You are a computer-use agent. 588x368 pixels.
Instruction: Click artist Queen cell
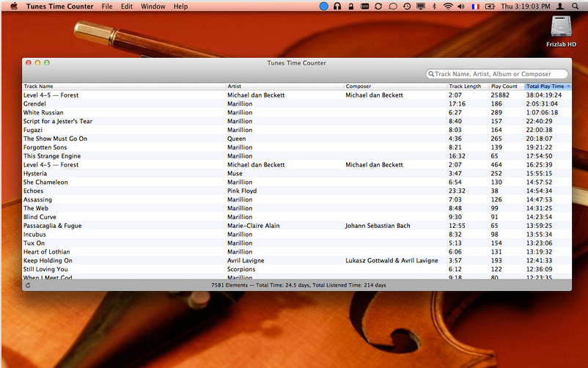pyautogui.click(x=237, y=139)
